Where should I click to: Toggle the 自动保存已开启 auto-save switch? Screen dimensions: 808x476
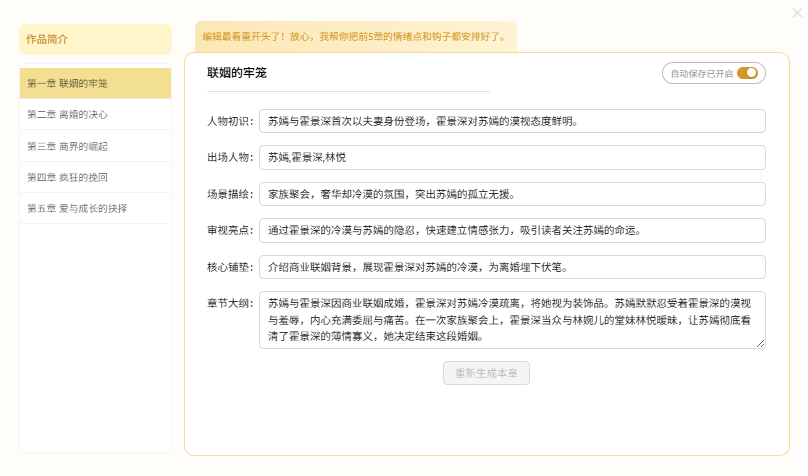(747, 73)
